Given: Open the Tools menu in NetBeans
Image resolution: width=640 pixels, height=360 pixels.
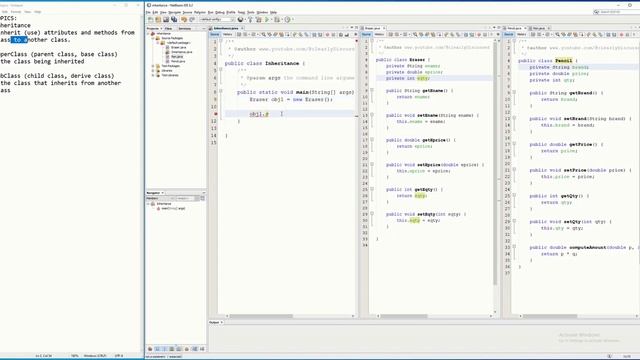Looking at the screenshot, I should click(x=251, y=13).
